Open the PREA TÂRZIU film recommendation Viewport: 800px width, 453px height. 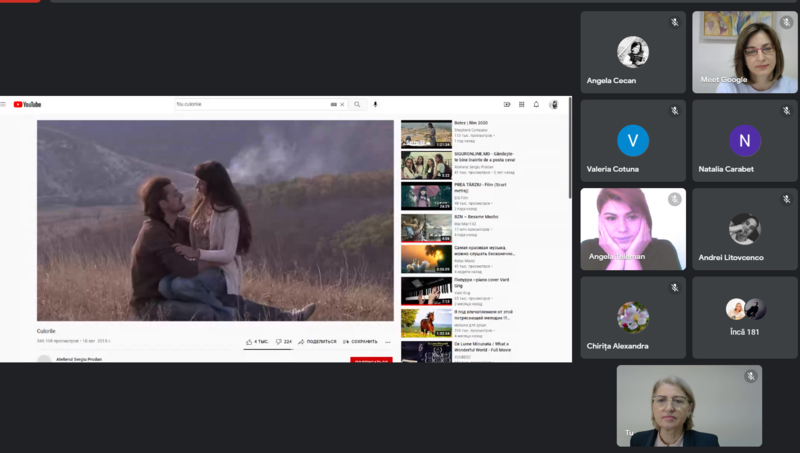426,196
